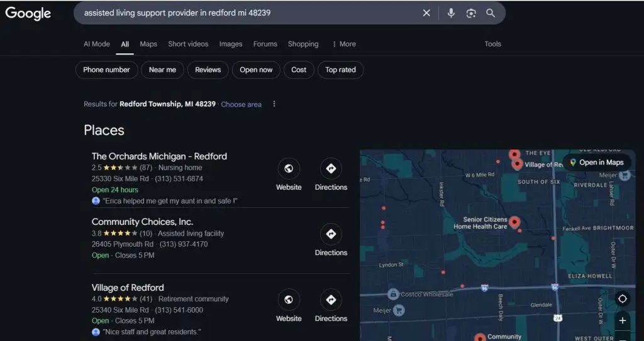
Task: Click "Nice staff and great residents." review
Action: [x=152, y=332]
